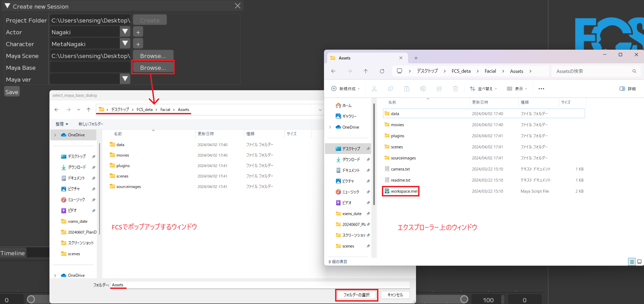Expand the OneDrive tree in the Explorer sidebar
Viewport: 644px width, 304px height.
(330, 127)
